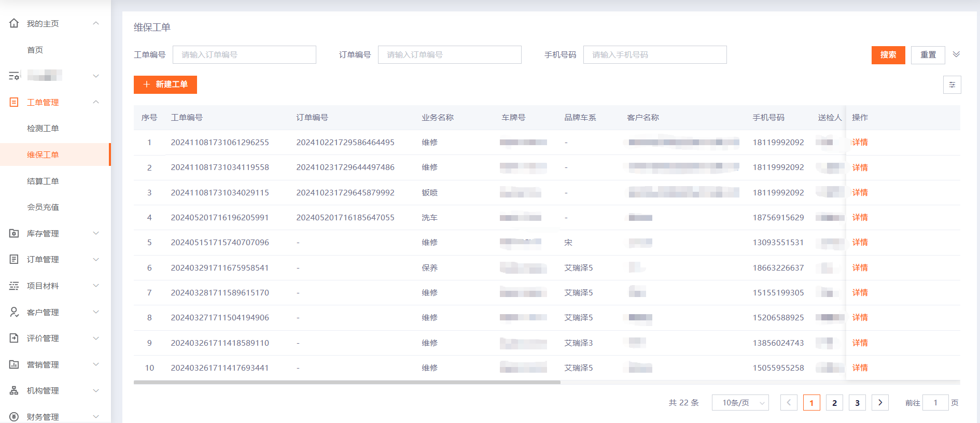
Task: Click the home icon beside 我的主页
Action: [x=14, y=23]
